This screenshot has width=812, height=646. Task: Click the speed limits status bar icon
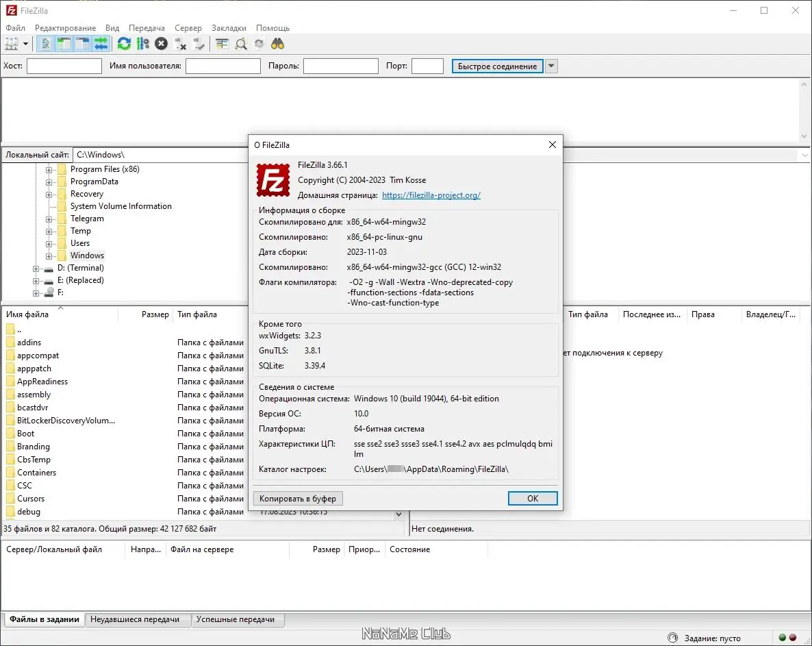673,638
